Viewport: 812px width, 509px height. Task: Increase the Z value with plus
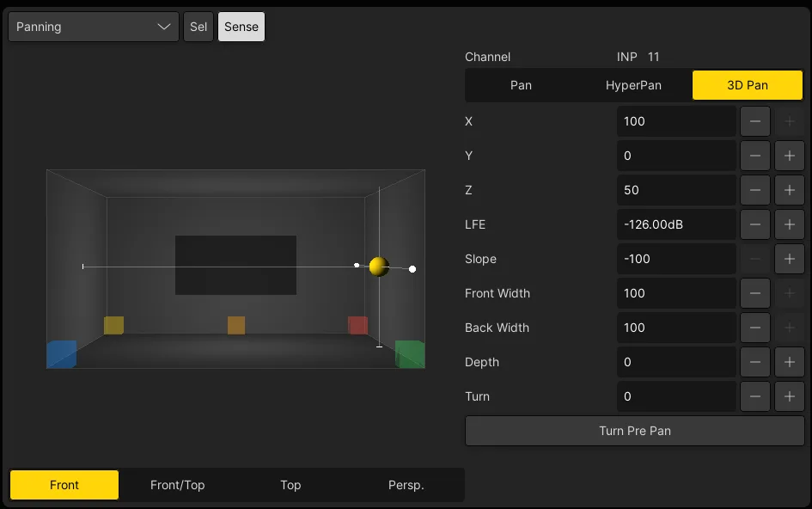789,190
